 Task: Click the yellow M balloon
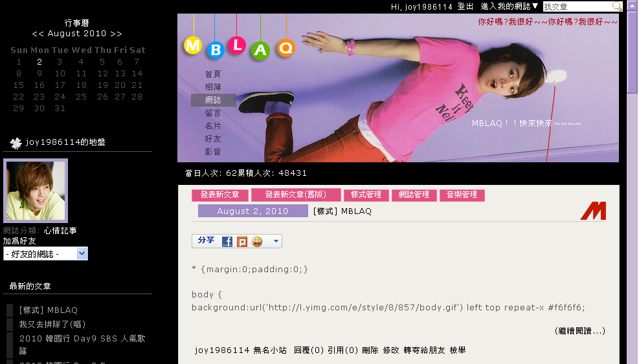[193, 46]
